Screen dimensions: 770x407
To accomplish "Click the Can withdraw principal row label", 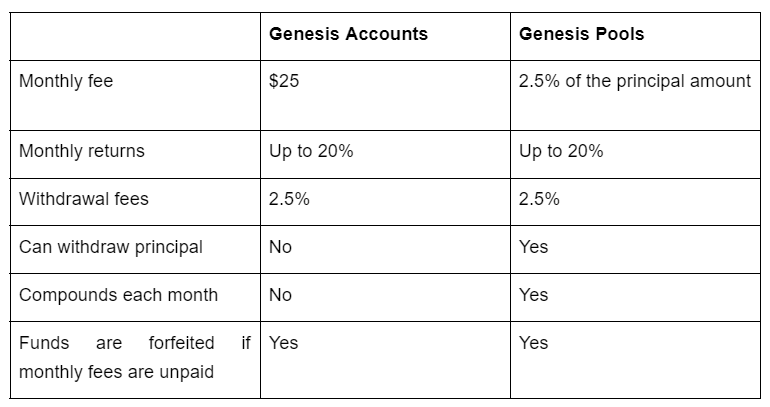I will [111, 247].
